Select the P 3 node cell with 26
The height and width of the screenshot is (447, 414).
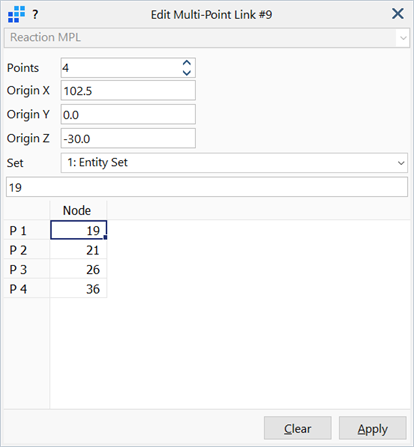coord(78,269)
